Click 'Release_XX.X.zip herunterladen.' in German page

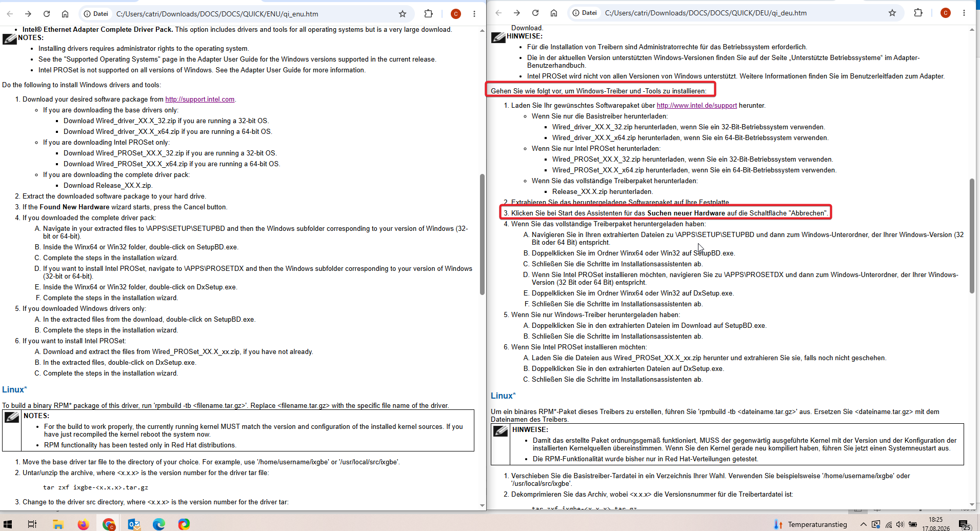pyautogui.click(x=603, y=191)
